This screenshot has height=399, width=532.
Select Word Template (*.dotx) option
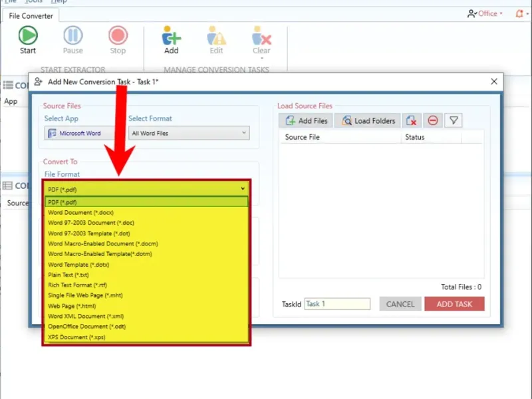pyautogui.click(x=146, y=265)
